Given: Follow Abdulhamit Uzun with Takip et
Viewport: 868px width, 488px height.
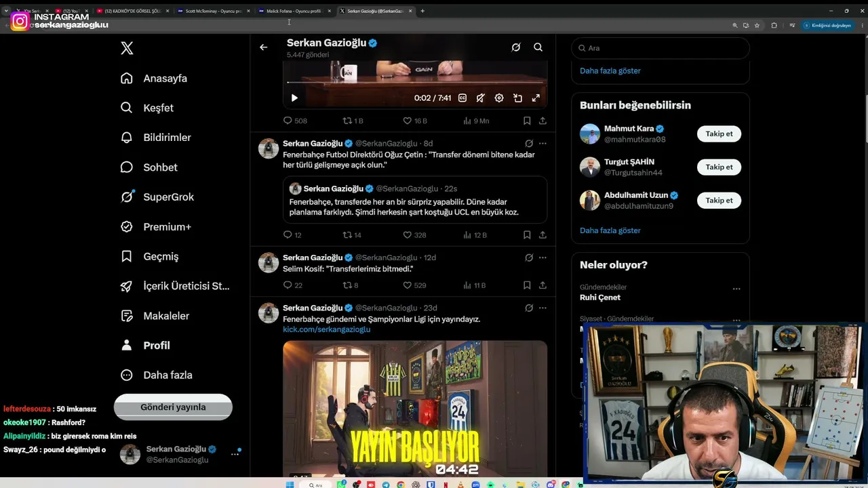Looking at the screenshot, I should point(719,200).
